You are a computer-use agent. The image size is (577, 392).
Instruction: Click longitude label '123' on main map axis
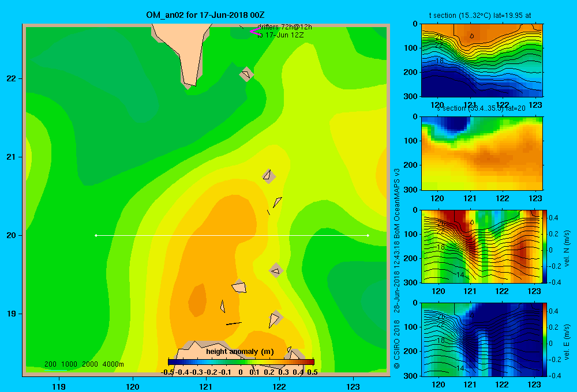[x=353, y=386]
